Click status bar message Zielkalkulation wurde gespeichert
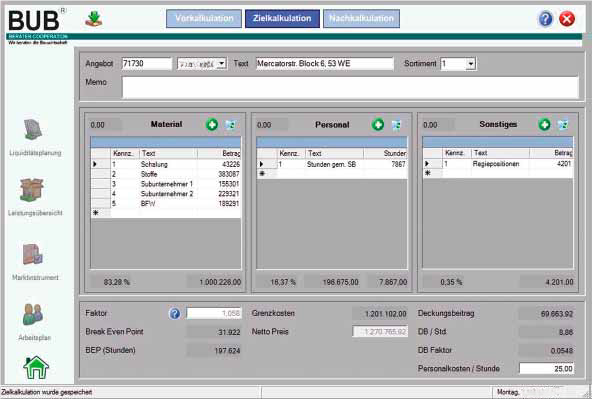This screenshot has width=592, height=399. coord(46,392)
